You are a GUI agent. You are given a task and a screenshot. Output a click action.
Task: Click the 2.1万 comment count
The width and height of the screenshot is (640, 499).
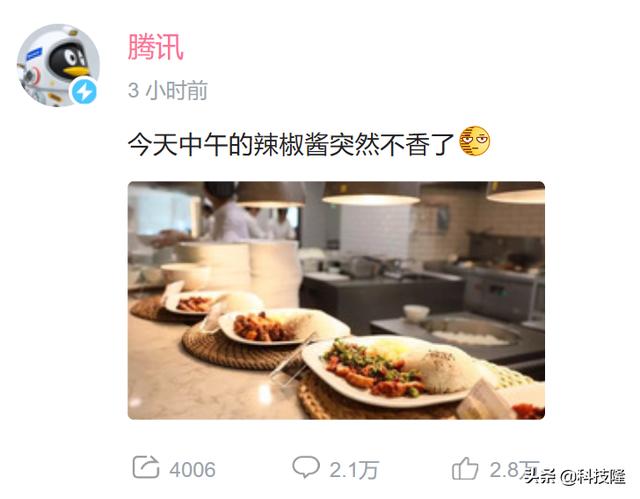pyautogui.click(x=354, y=470)
